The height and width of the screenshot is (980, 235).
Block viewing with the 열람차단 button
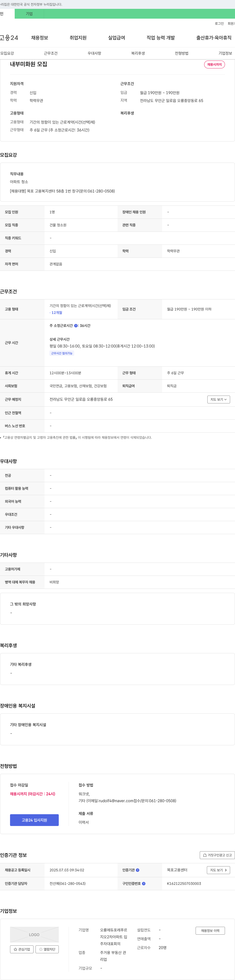point(47,949)
